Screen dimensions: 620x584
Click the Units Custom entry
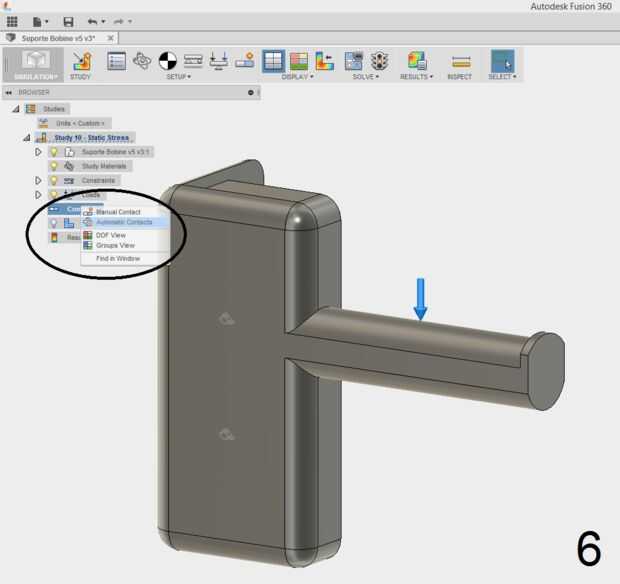pos(80,123)
